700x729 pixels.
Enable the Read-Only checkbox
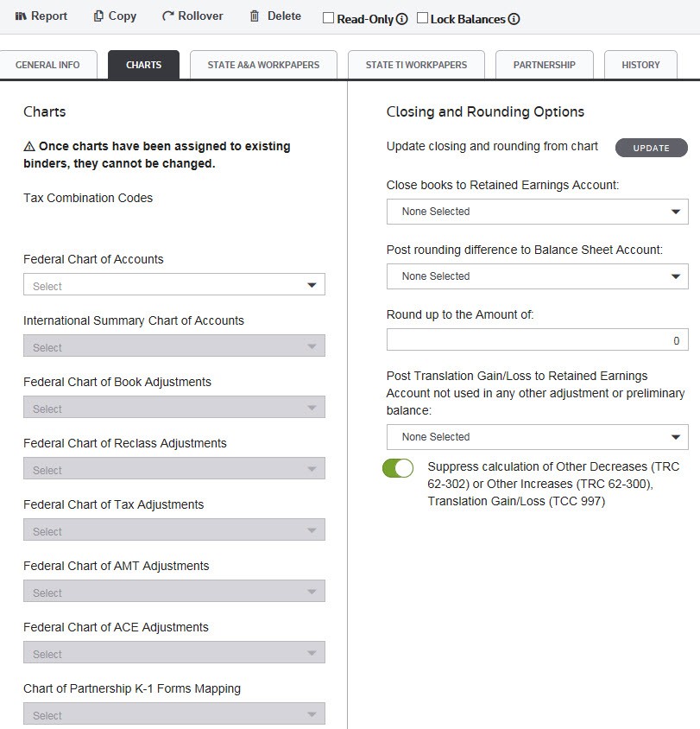328,18
